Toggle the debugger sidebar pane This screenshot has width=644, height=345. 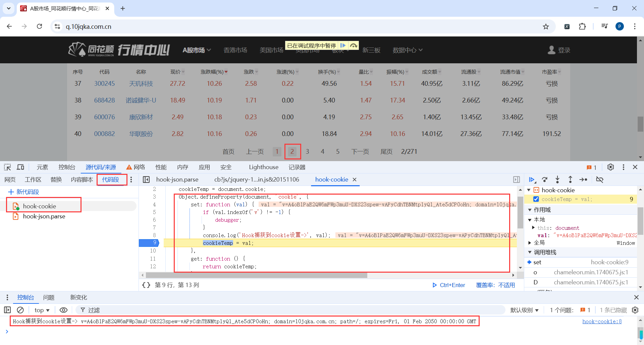pos(517,180)
